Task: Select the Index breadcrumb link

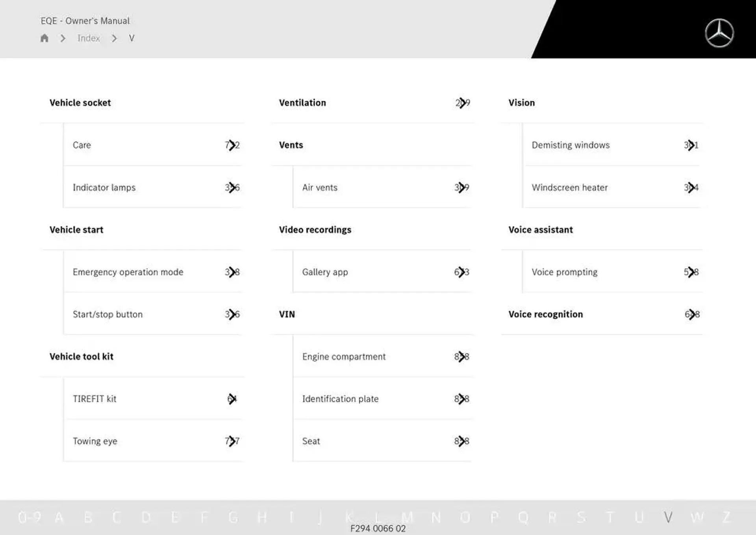Action: pos(89,38)
